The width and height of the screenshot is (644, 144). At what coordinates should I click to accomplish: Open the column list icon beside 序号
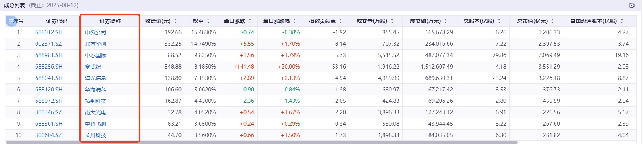[11, 21]
